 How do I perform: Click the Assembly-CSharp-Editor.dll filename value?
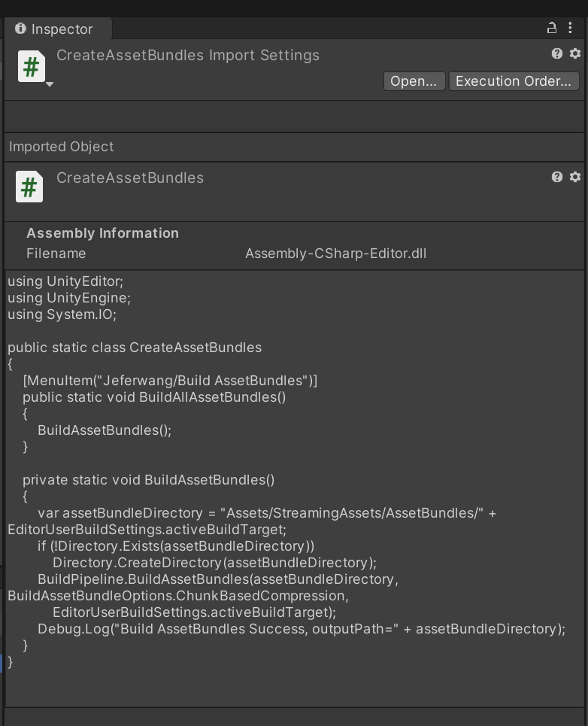(x=335, y=254)
